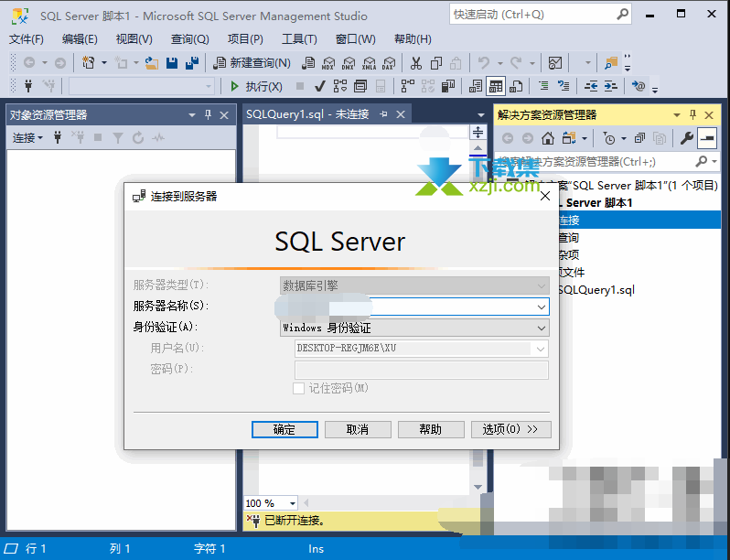Open the 查询(Q) menu
730x560 pixels.
[x=189, y=39]
